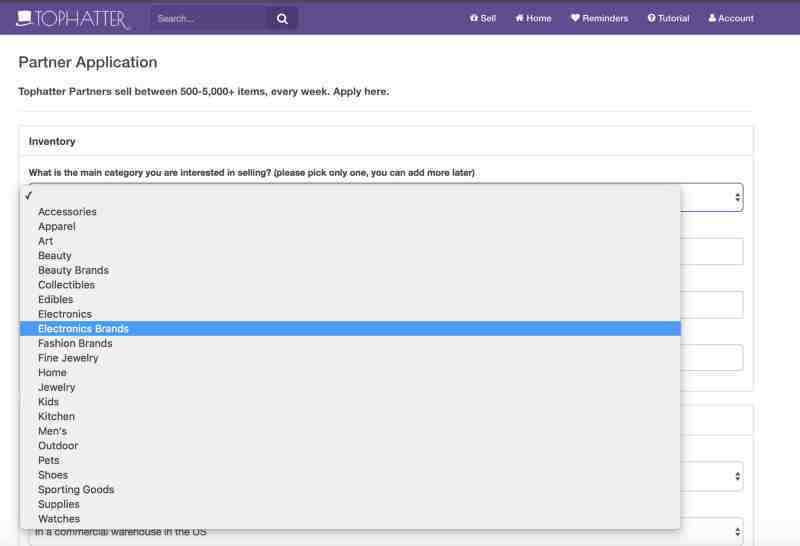
Task: Pick Collectibles option
Action: pos(350,285)
